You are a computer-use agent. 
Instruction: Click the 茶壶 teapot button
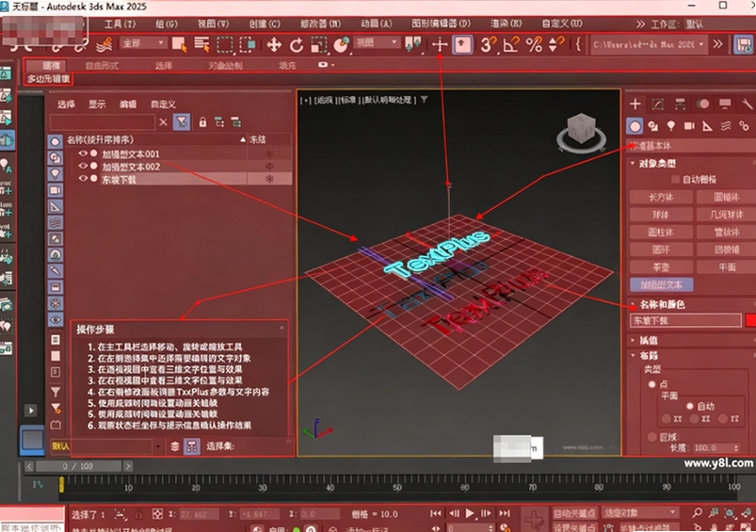tap(661, 266)
